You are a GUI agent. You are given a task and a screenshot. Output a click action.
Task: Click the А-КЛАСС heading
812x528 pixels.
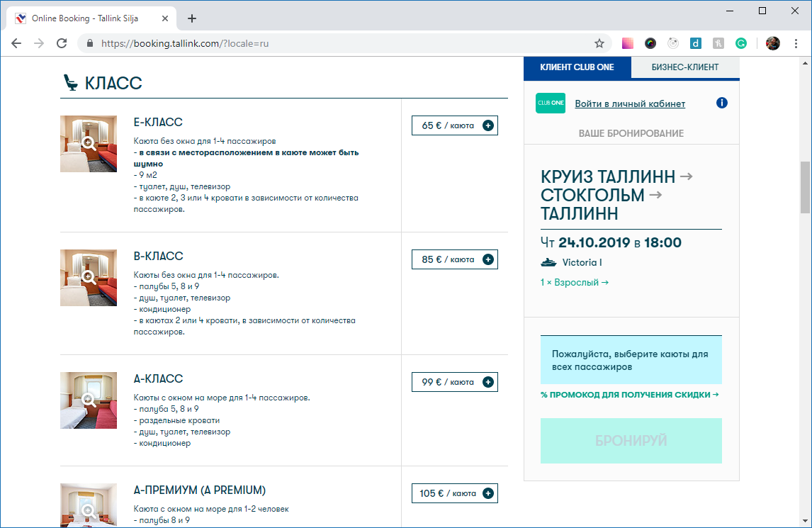click(158, 378)
